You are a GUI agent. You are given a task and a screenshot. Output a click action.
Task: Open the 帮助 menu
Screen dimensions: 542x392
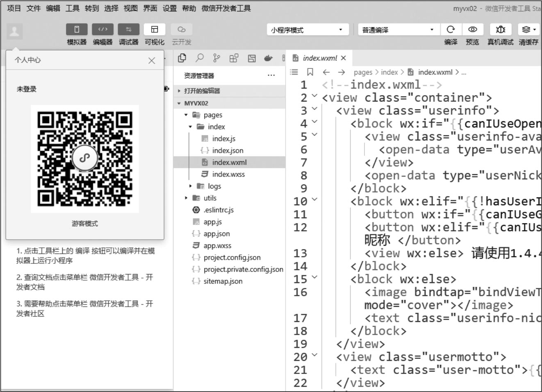point(189,8)
